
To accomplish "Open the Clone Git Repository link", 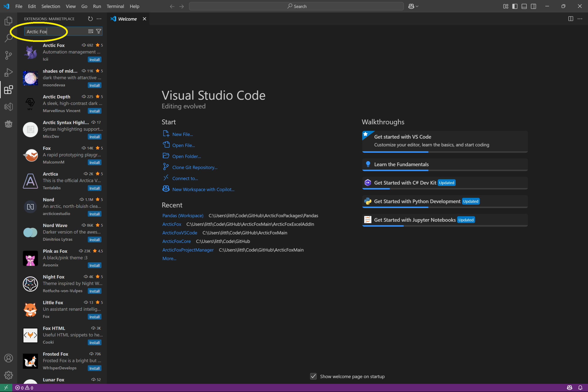I will coord(195,167).
